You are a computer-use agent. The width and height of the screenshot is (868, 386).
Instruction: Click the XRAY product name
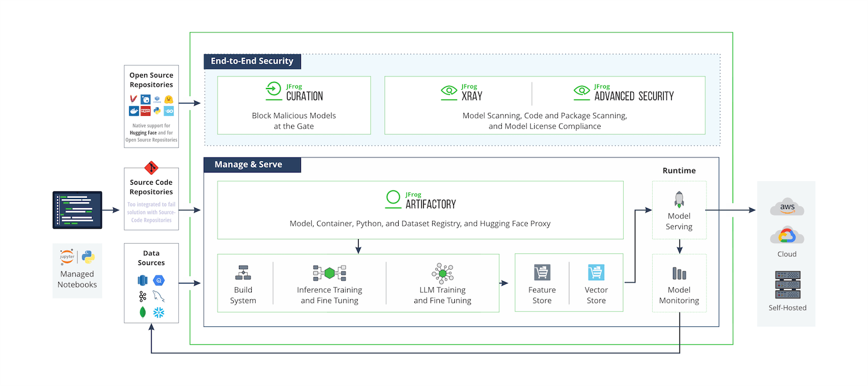coord(472,96)
